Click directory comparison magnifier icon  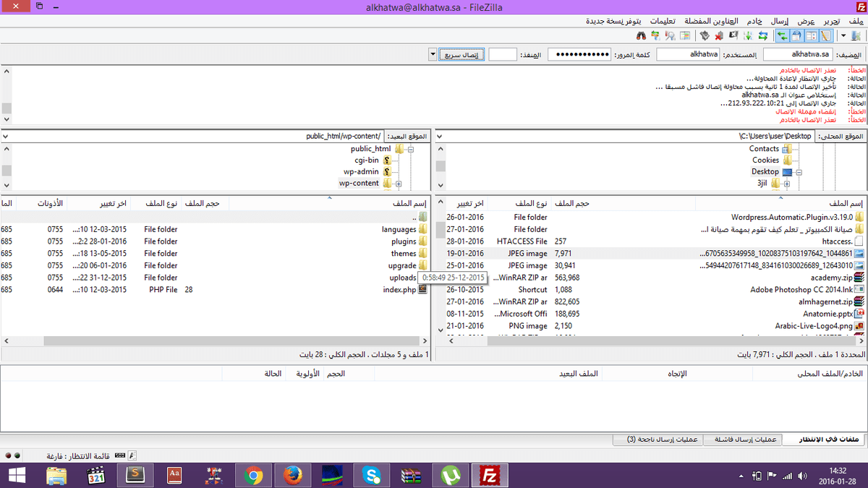[670, 35]
